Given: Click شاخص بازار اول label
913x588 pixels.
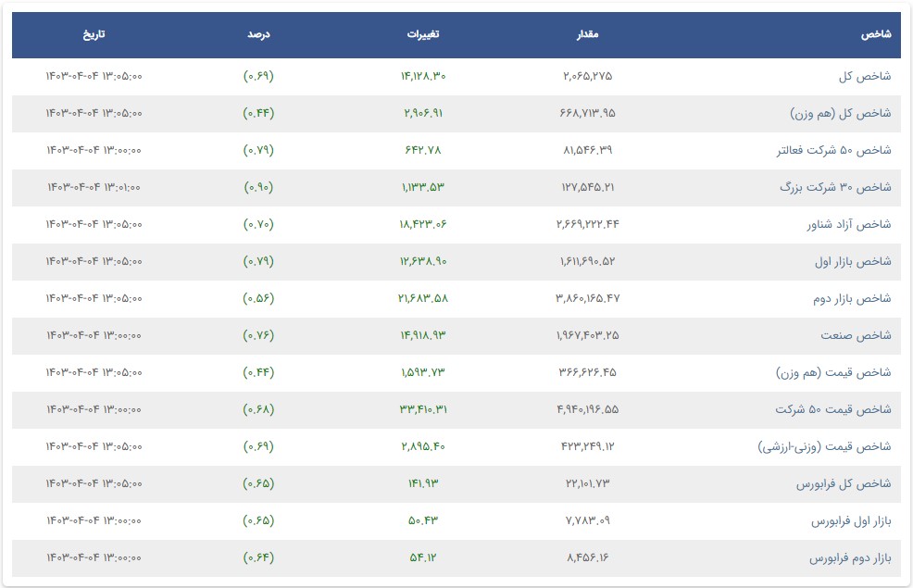Looking at the screenshot, I should [x=853, y=261].
